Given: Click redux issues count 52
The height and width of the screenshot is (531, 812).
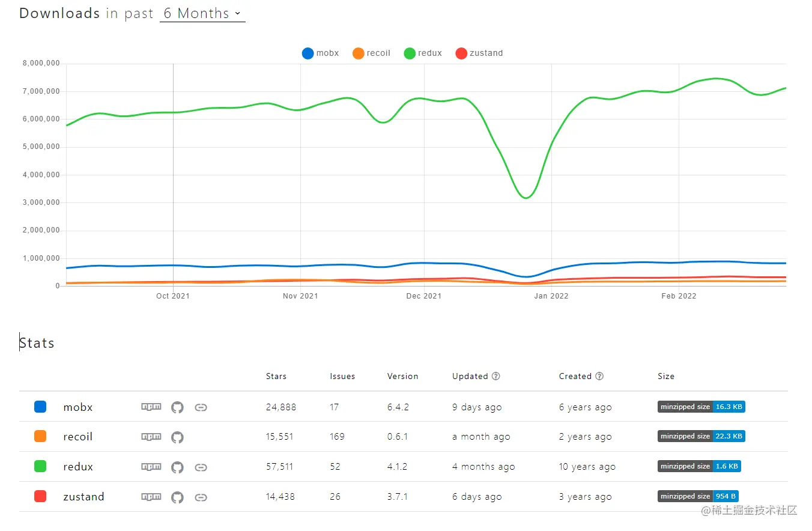Looking at the screenshot, I should point(335,467).
